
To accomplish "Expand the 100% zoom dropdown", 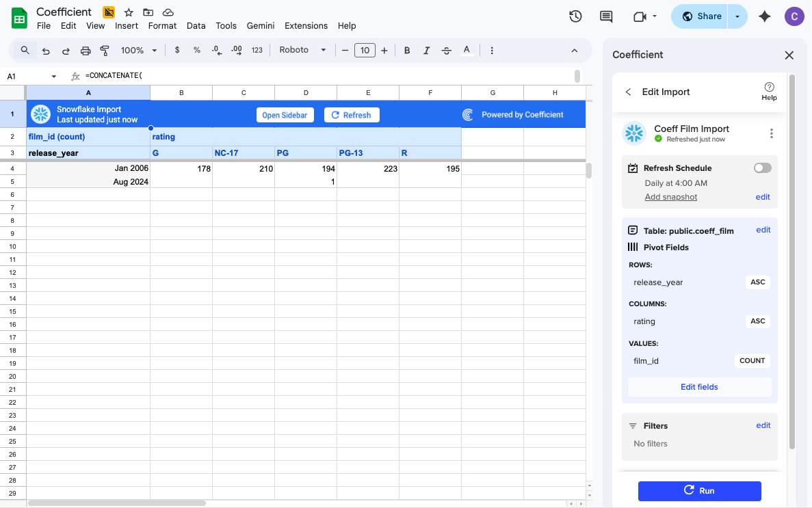I will point(139,51).
